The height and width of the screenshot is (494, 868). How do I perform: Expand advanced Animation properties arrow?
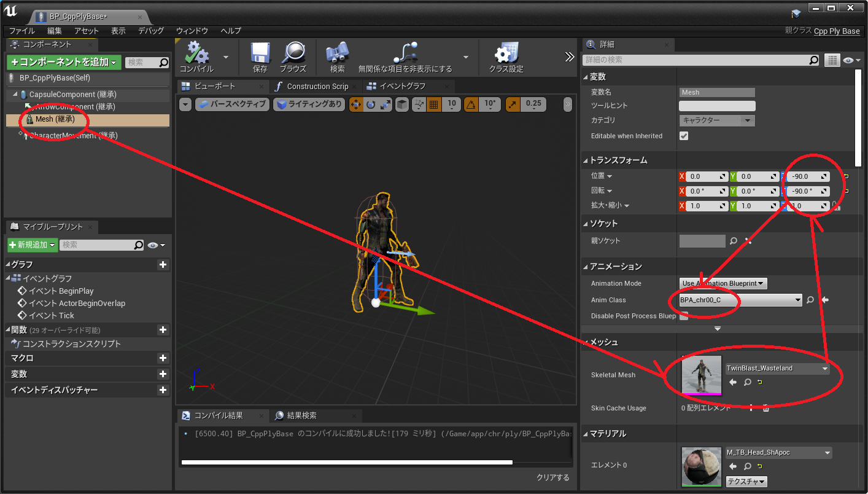(x=718, y=329)
